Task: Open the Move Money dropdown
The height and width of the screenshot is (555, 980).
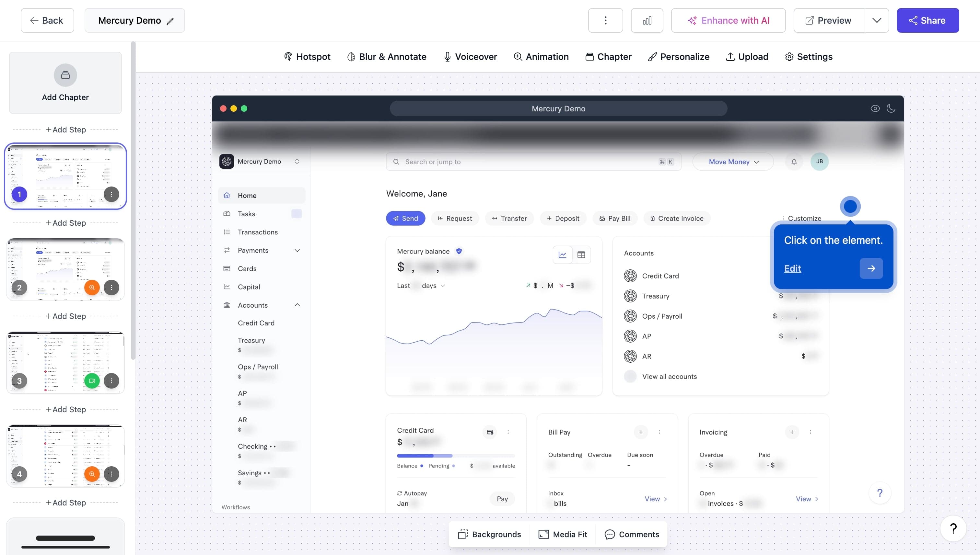Action: tap(733, 162)
